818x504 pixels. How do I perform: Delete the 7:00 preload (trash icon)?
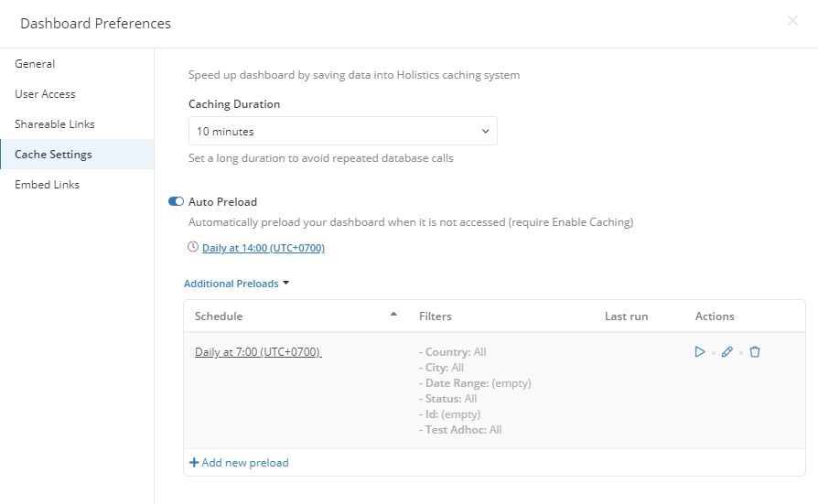point(755,351)
